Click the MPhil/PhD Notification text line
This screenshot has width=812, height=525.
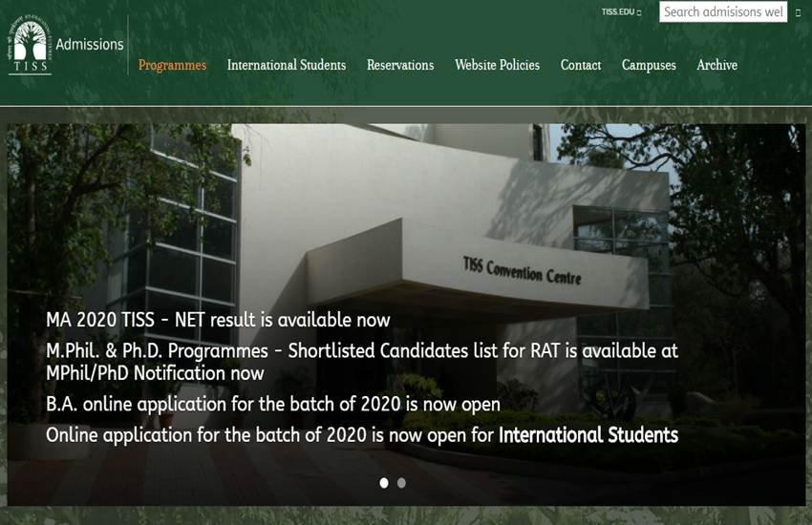coord(155,373)
